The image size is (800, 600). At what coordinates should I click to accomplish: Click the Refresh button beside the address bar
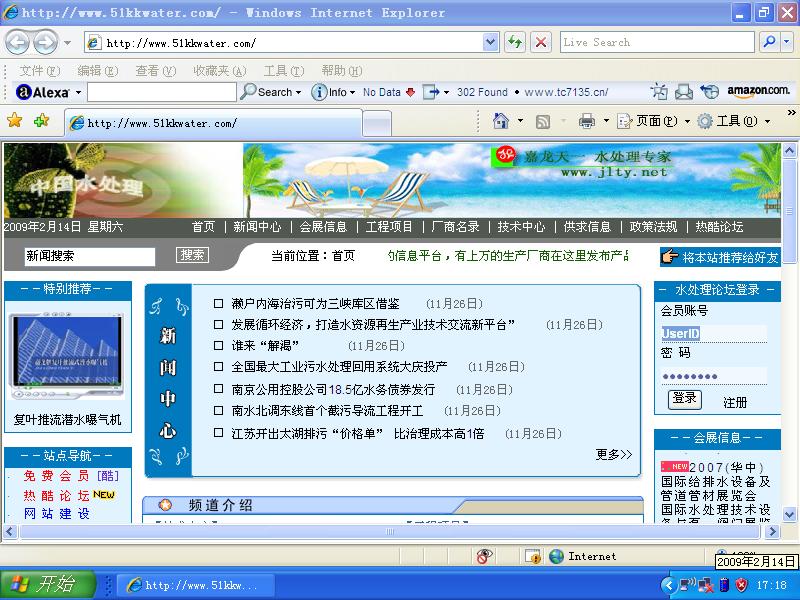pos(515,42)
